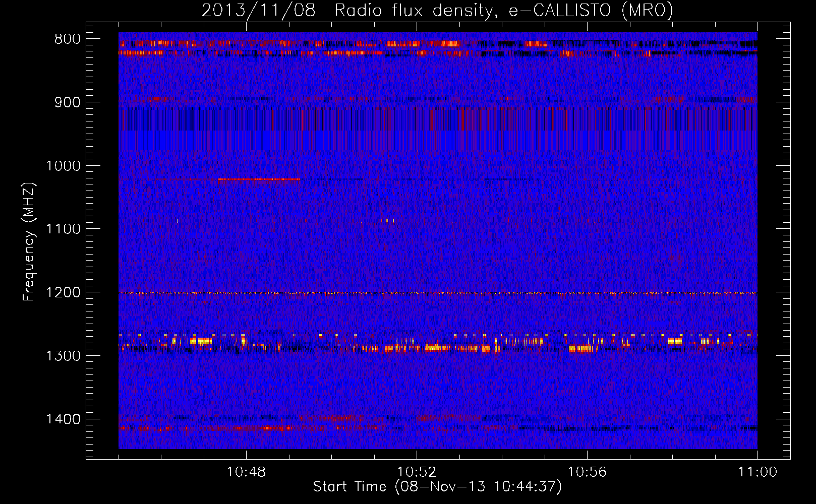
Task: Click the 10:48 time tick label
Action: click(246, 472)
